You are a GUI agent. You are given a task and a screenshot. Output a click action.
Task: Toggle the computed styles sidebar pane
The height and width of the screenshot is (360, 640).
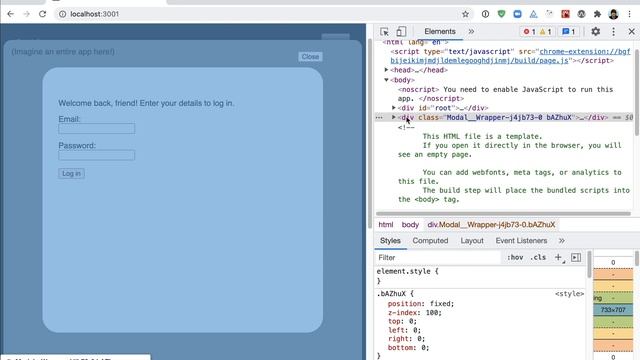[x=576, y=257]
